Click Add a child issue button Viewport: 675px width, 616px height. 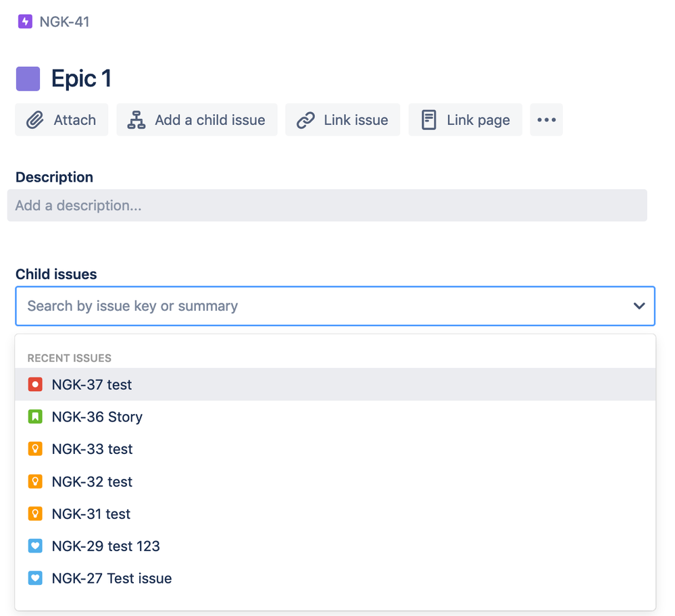[x=197, y=120]
